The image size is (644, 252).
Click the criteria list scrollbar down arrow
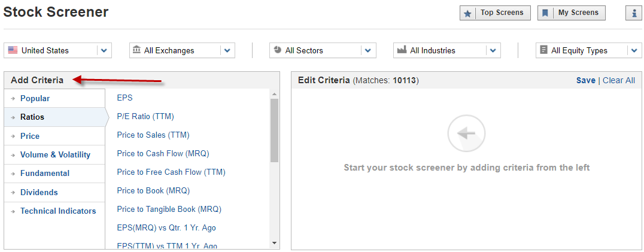[x=274, y=243]
